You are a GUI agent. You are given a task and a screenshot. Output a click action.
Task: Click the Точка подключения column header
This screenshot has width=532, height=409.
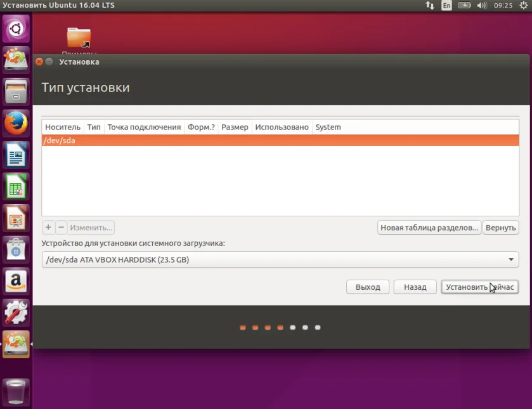coord(144,127)
